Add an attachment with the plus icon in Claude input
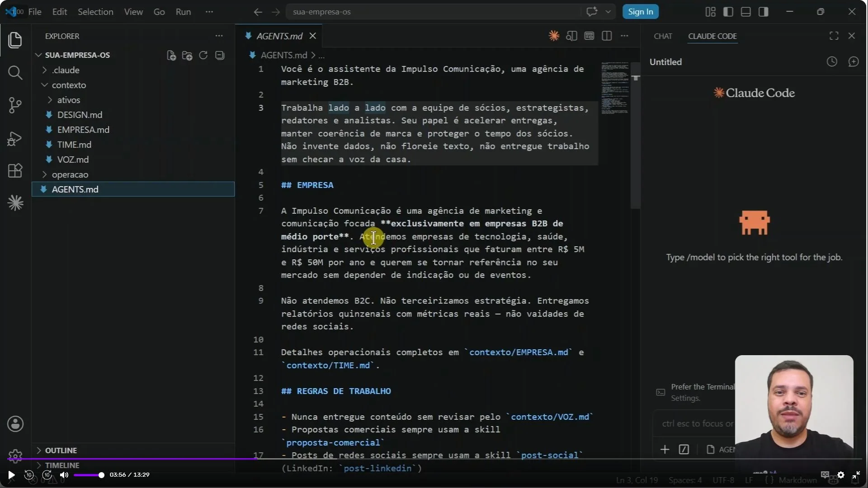The height and width of the screenshot is (488, 868). pyautogui.click(x=665, y=449)
